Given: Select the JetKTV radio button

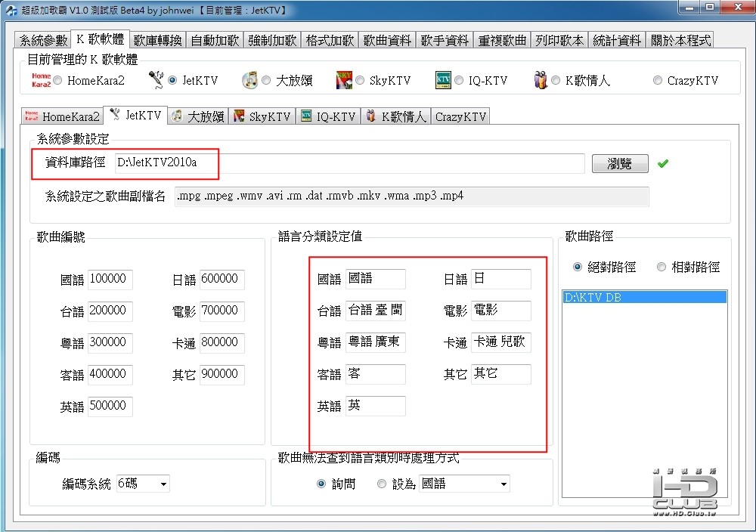Looking at the screenshot, I should point(172,80).
